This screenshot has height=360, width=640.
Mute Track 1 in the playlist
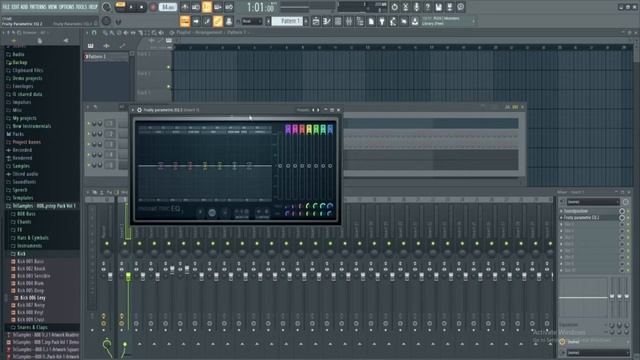[168, 67]
